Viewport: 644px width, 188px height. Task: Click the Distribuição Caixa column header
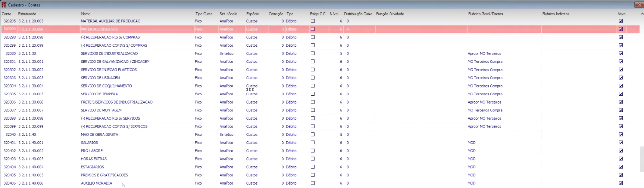click(x=358, y=14)
